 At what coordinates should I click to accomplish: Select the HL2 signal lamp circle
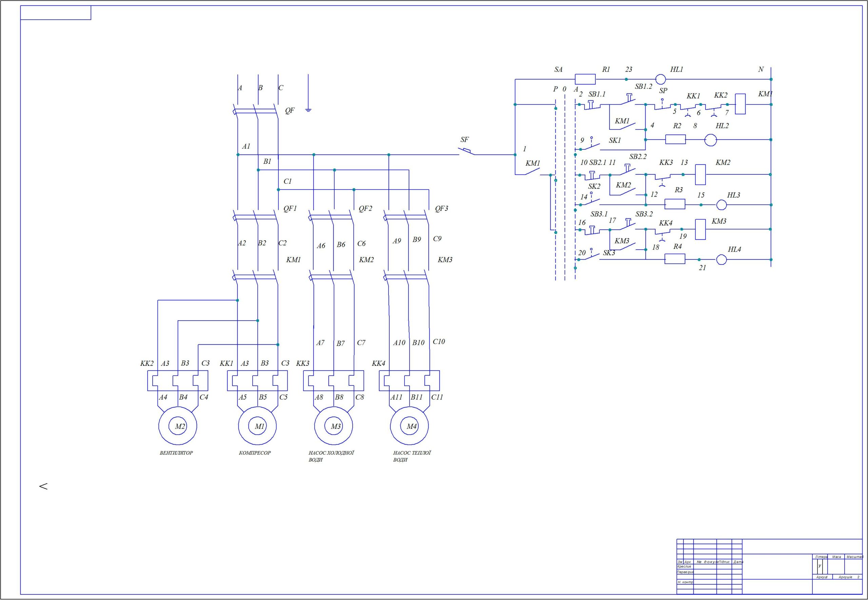click(x=710, y=140)
